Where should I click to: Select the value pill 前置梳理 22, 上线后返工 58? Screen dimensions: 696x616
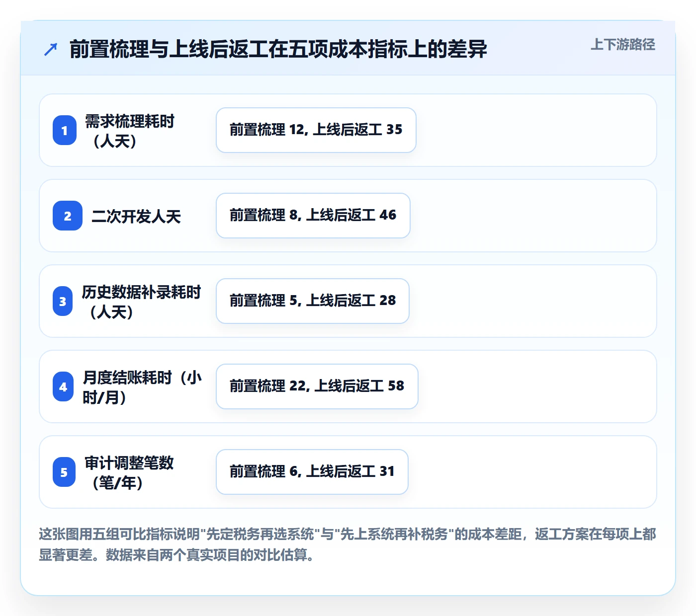click(317, 386)
